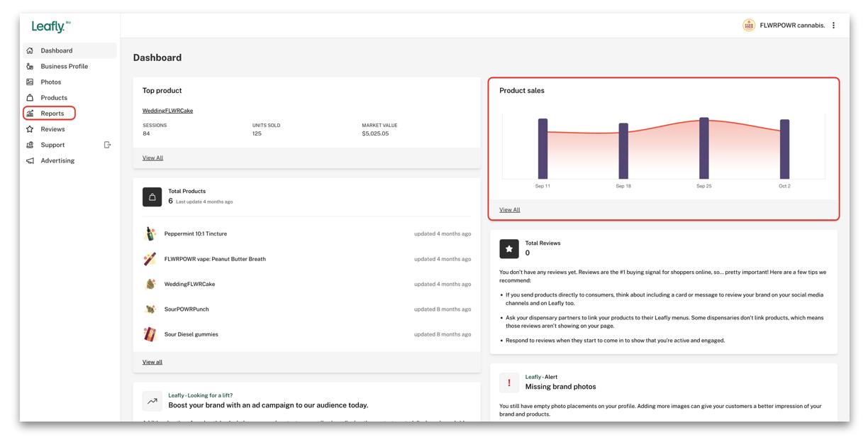Viewport: 868px width, 440px height.
Task: Click SourPOWRPunch product thumbnail
Action: [x=150, y=309]
